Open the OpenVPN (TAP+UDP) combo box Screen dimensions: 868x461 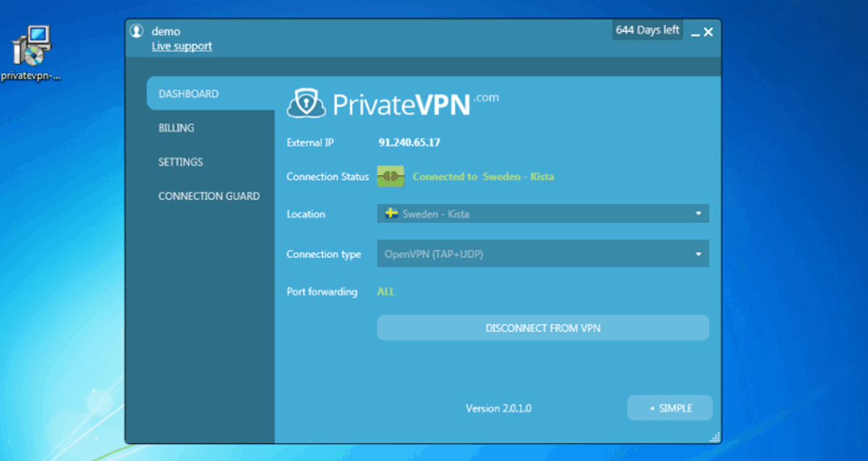543,254
